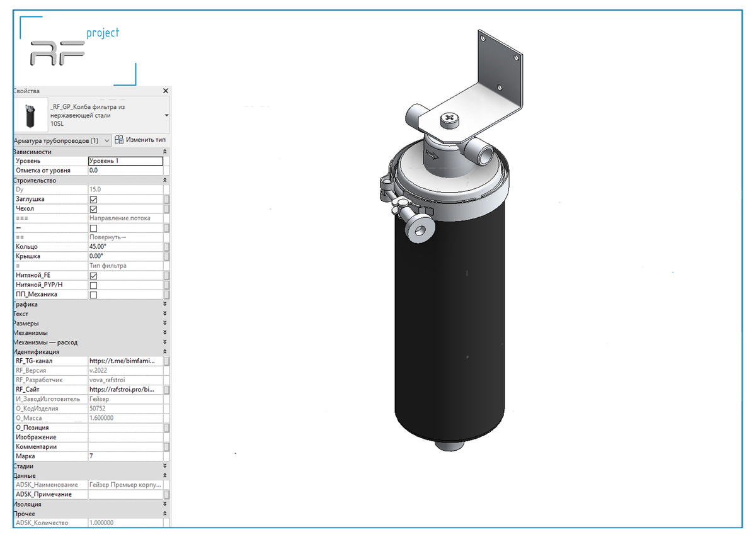
Task: Click the Кольцо angle value 45.00°
Action: point(125,247)
